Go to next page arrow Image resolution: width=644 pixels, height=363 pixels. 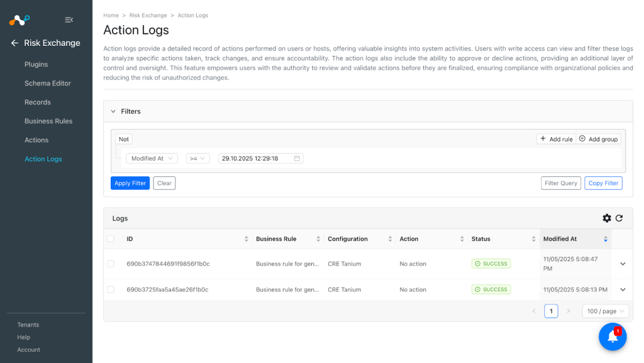point(569,311)
